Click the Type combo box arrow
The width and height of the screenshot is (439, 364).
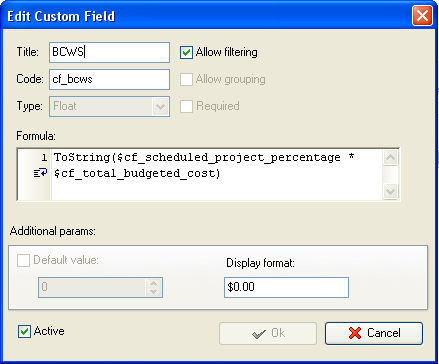[x=160, y=107]
